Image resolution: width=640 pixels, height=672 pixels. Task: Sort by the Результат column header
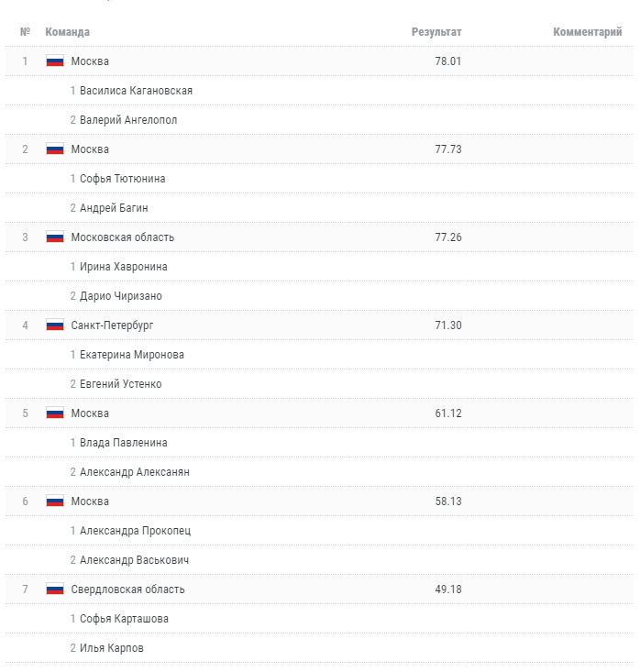coord(436,32)
